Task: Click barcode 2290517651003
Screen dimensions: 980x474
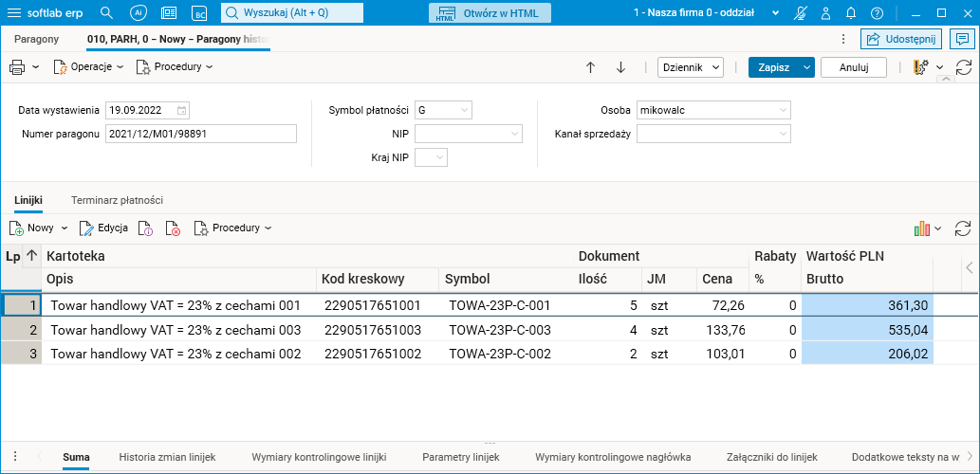Action: tap(373, 330)
